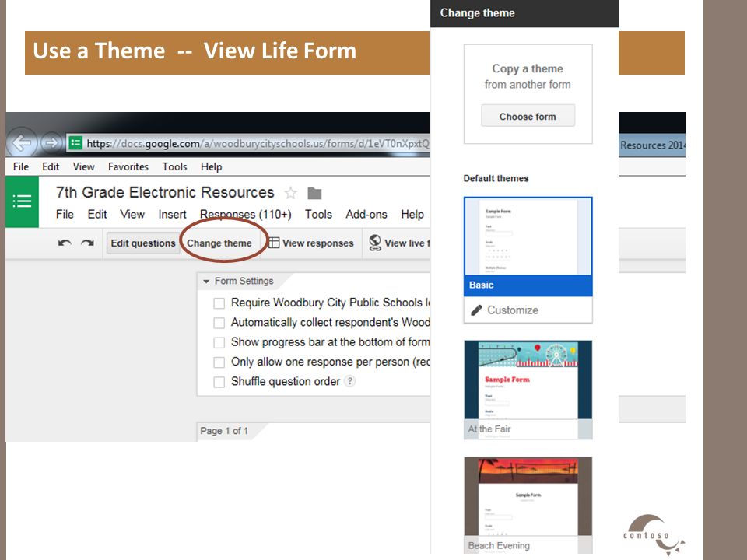Open the Google Forms View menu

(132, 215)
